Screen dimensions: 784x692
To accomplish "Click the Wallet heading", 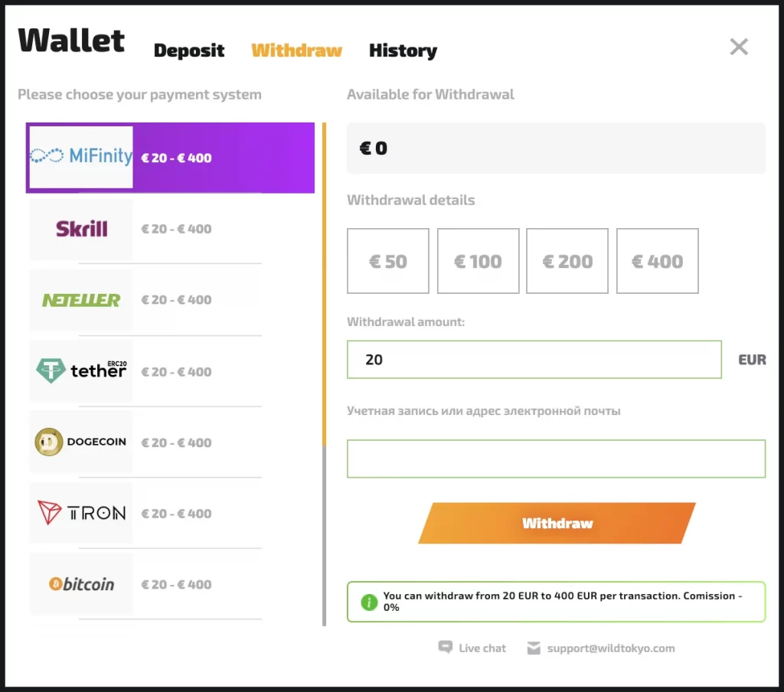I will tap(71, 40).
